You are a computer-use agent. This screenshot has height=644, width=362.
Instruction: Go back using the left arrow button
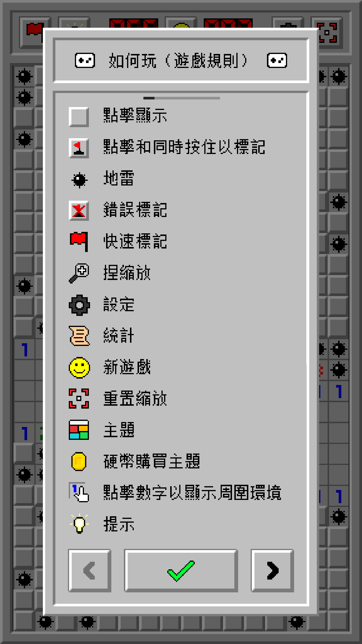tap(89, 570)
